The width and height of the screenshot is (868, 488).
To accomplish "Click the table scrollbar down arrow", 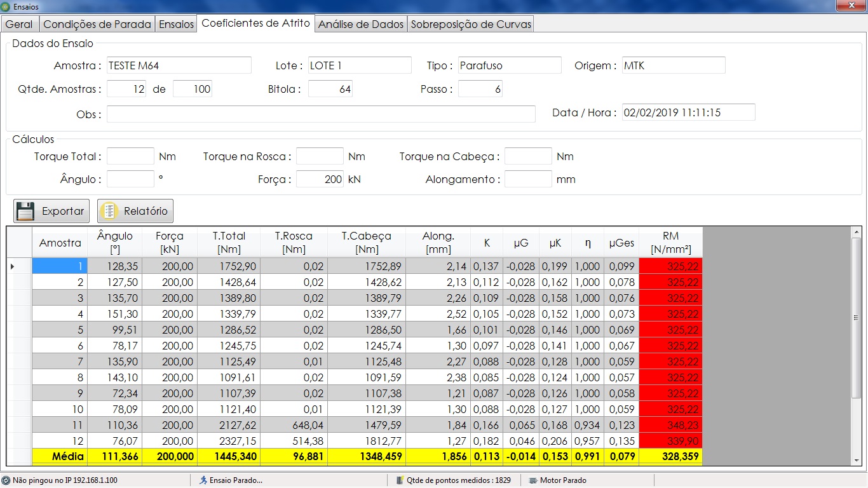I will (857, 459).
